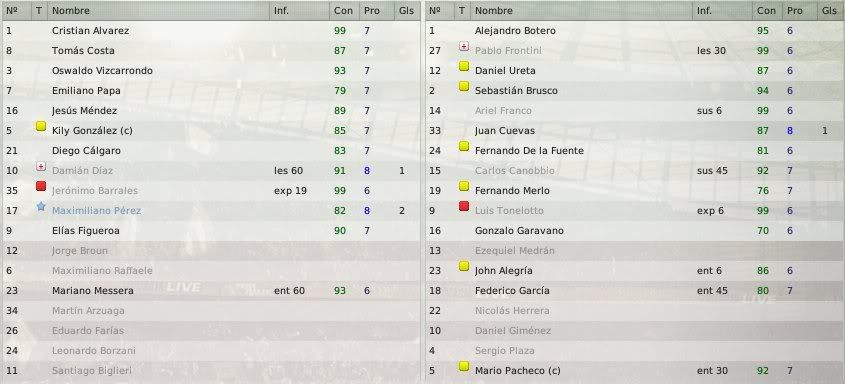The height and width of the screenshot is (384, 845).
Task: Click Sebastián Brusco's yellow card icon
Action: pos(463,86)
